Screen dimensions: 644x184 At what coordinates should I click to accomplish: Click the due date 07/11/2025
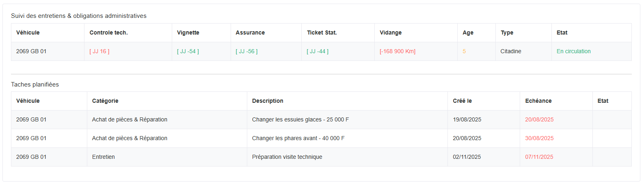tap(539, 157)
